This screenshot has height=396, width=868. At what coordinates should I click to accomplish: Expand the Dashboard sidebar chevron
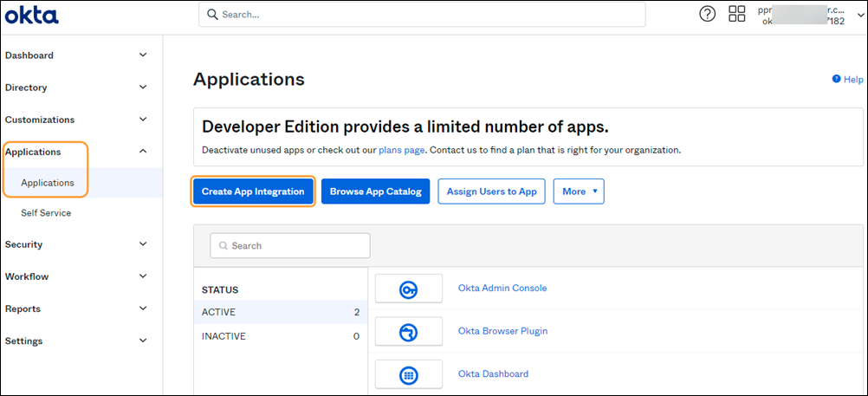click(x=143, y=55)
